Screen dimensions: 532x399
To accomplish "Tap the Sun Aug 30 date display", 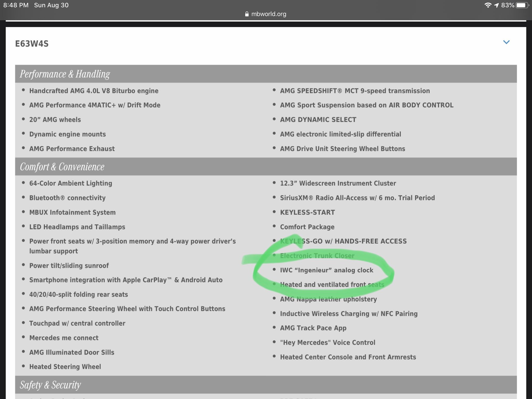I will tap(51, 5).
